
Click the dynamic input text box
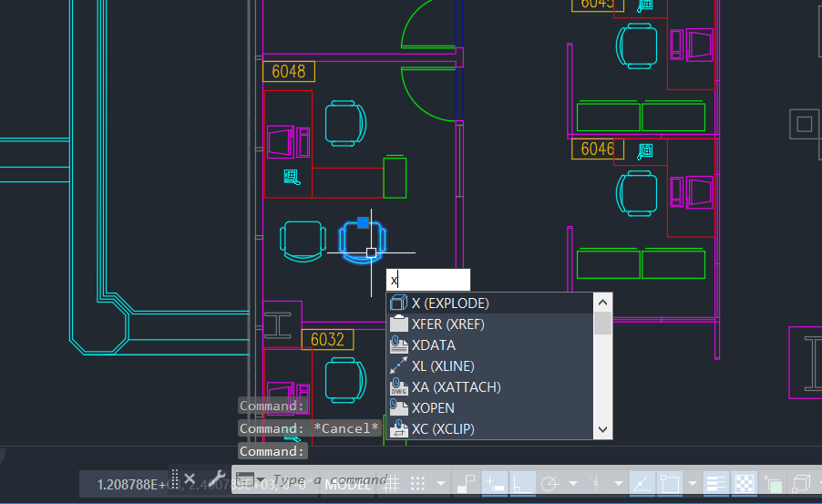click(x=428, y=281)
